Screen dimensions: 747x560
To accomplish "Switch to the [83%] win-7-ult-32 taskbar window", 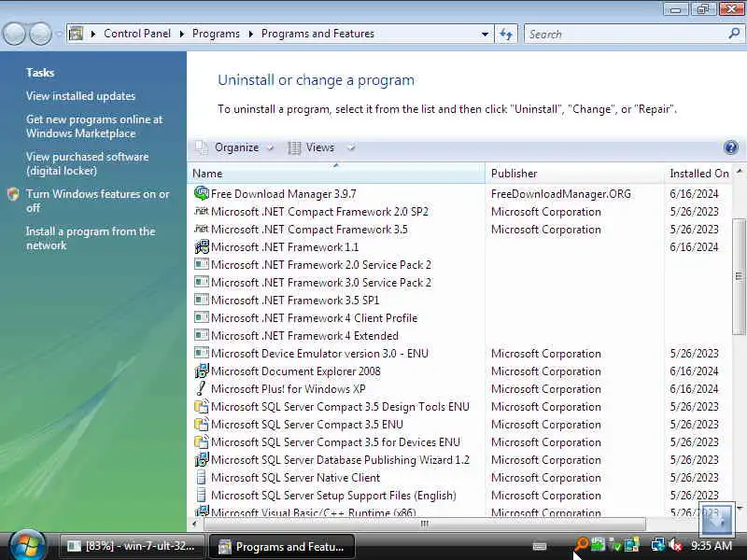I will click(132, 546).
